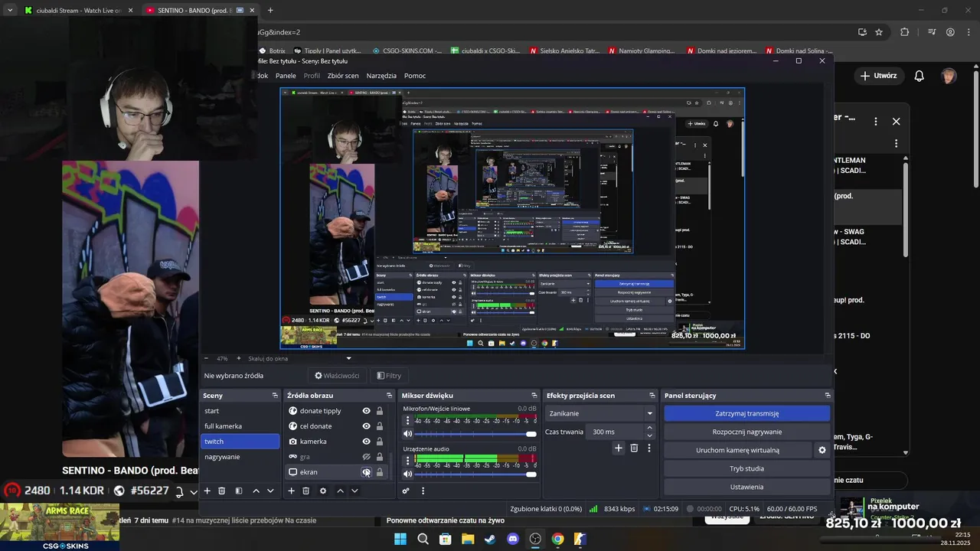Move source up in Źródła obrazu
The image size is (980, 551).
(x=340, y=491)
